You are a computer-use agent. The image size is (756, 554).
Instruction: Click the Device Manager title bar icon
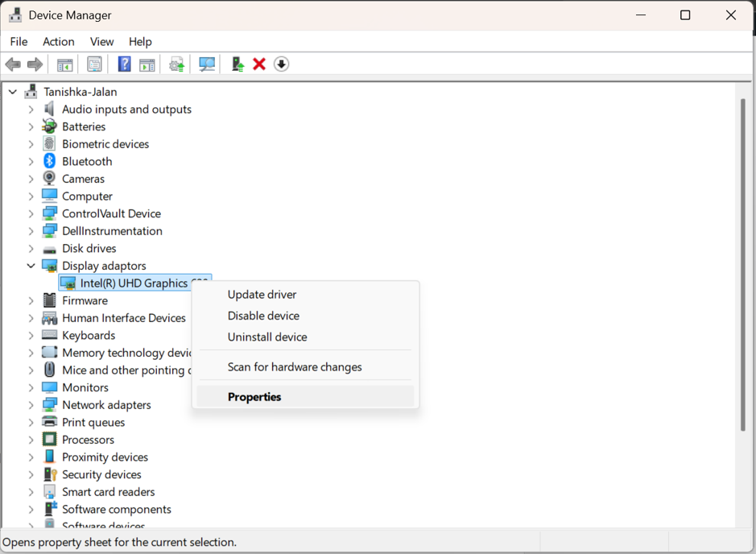(x=15, y=15)
